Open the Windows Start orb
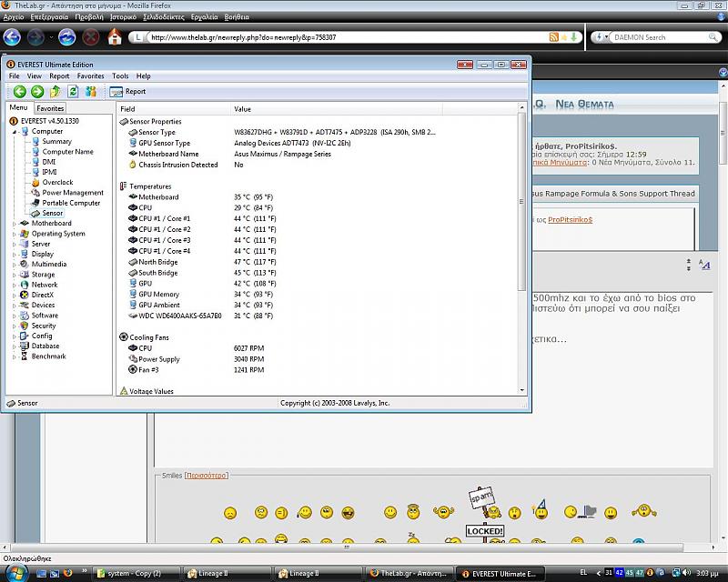Screen dimensions: 728x582 pos(16,573)
